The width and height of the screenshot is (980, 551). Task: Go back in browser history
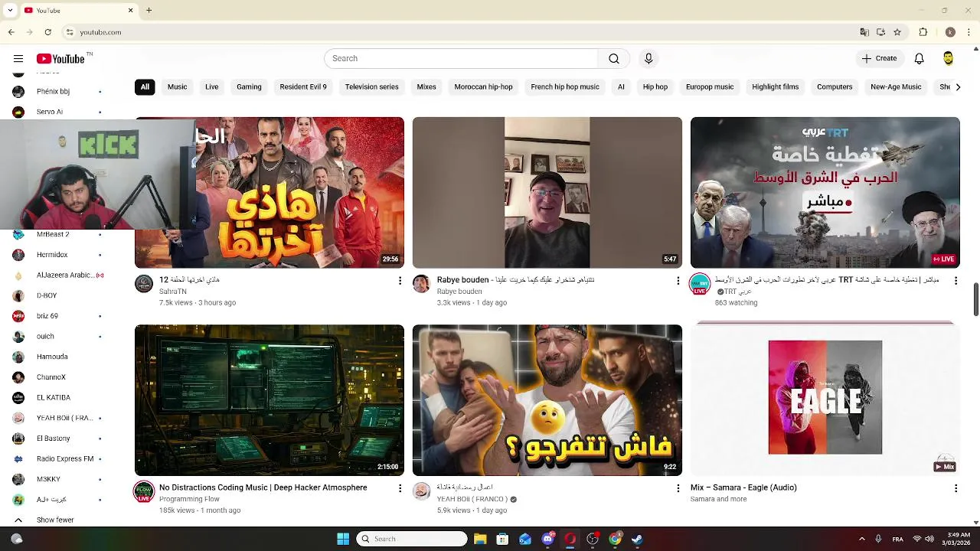coord(11,32)
